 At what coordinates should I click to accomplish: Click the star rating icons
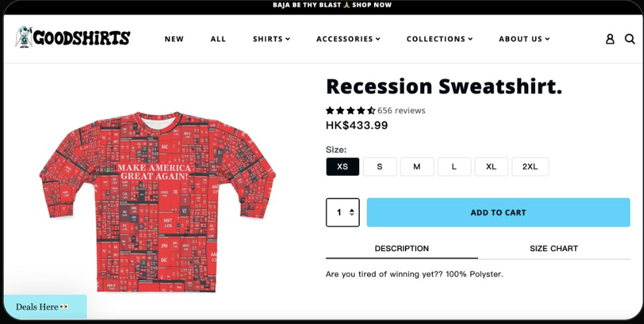[x=350, y=111]
